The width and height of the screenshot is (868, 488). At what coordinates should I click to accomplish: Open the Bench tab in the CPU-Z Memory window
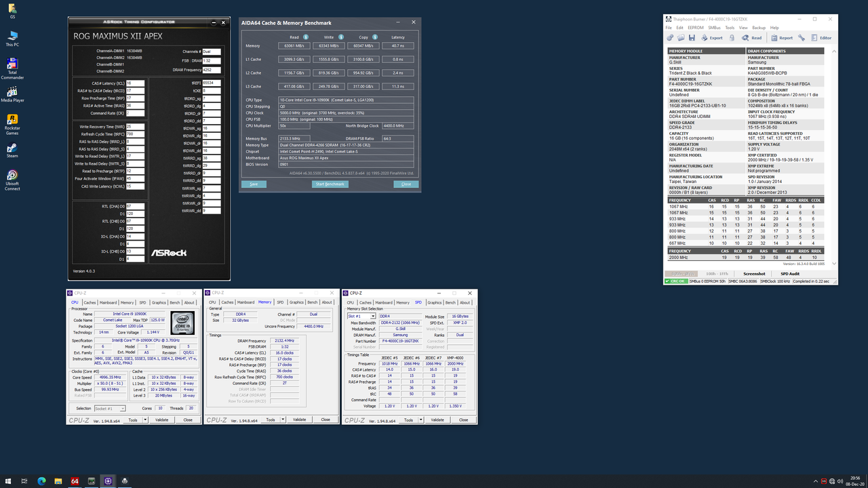[x=312, y=302]
